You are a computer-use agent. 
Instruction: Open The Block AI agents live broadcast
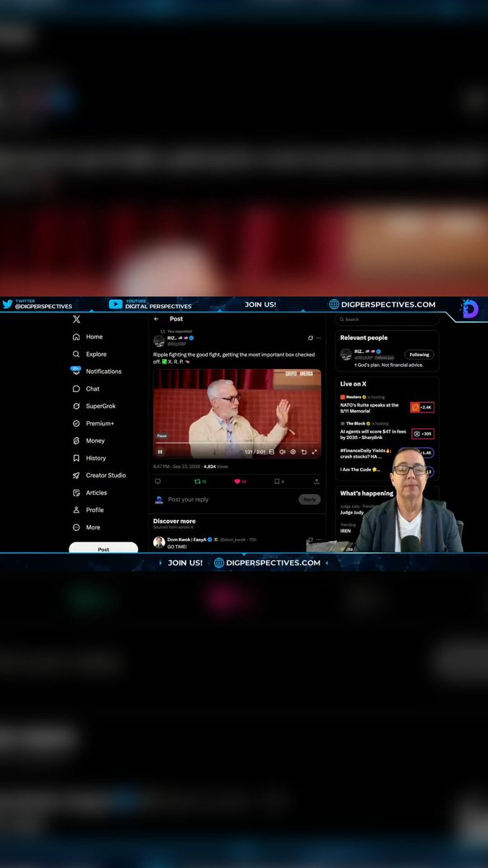373,434
